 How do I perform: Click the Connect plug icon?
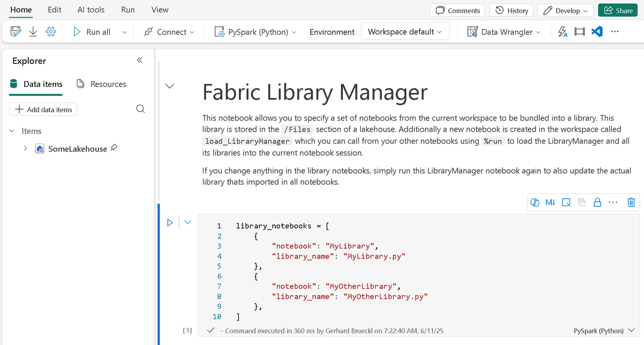[x=149, y=32]
